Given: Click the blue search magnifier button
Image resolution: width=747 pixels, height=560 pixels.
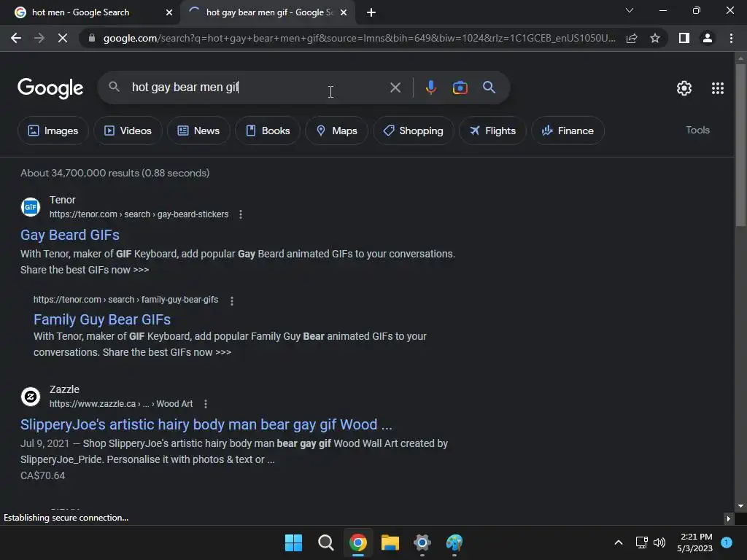Looking at the screenshot, I should coord(489,87).
